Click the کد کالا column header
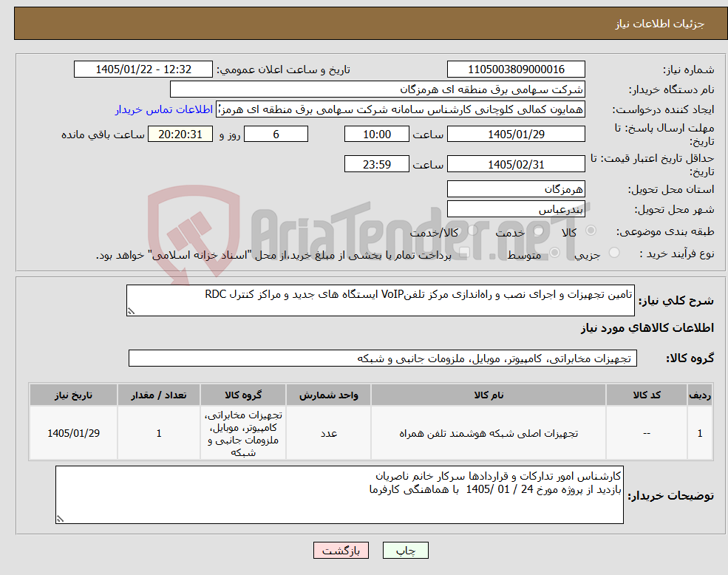Screen dimensions: 728x575 click(x=647, y=395)
